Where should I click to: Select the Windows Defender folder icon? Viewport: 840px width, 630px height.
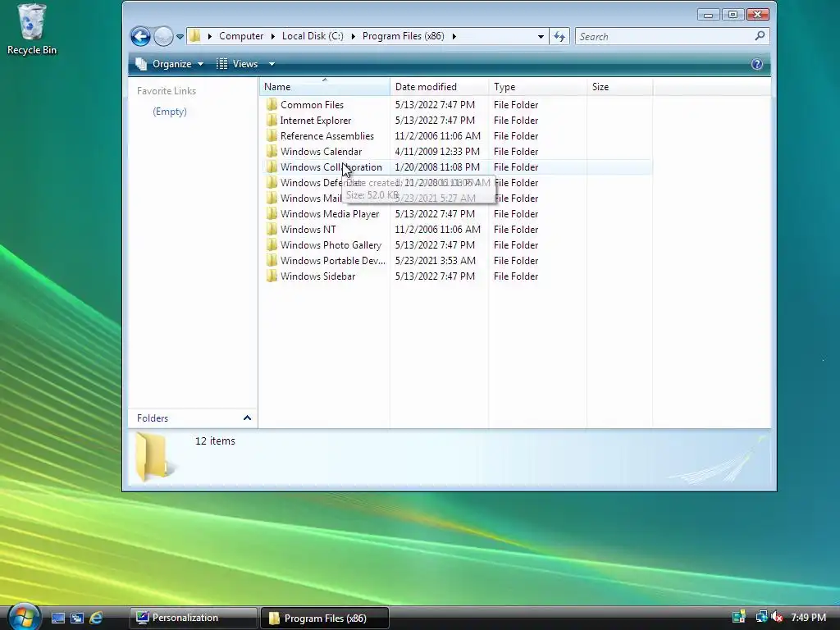272,182
